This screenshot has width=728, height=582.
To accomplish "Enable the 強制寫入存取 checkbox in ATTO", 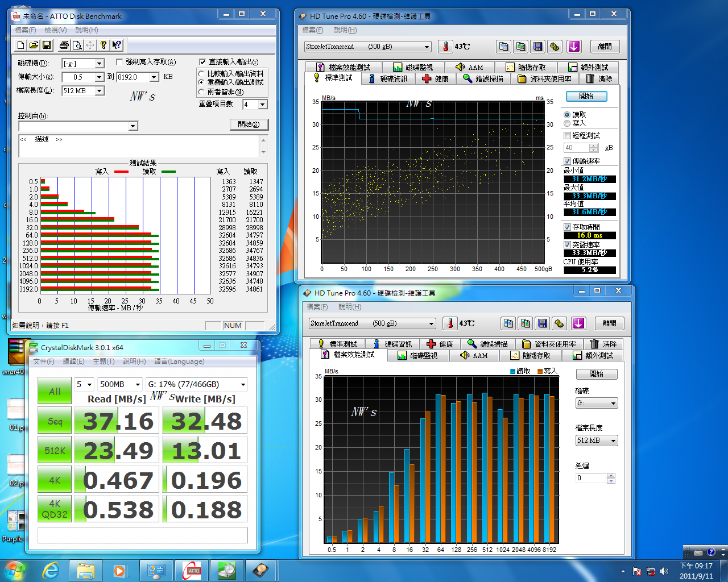I will click(x=119, y=62).
